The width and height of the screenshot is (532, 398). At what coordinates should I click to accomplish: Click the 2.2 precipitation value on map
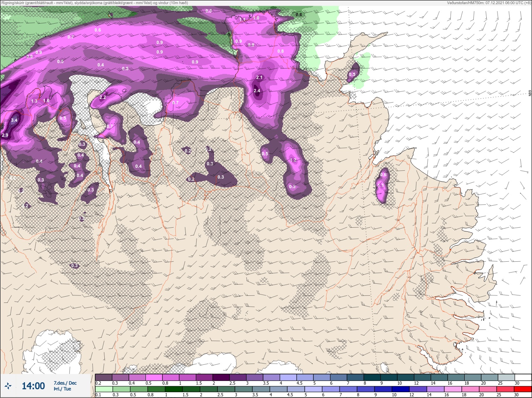[x=103, y=98]
